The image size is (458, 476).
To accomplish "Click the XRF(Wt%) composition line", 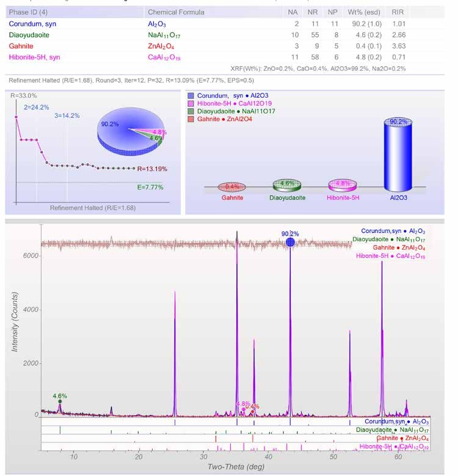I will click(318, 68).
